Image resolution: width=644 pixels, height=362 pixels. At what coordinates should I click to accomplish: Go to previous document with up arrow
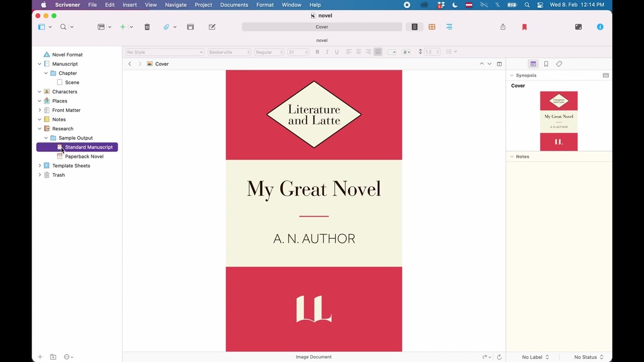click(481, 64)
